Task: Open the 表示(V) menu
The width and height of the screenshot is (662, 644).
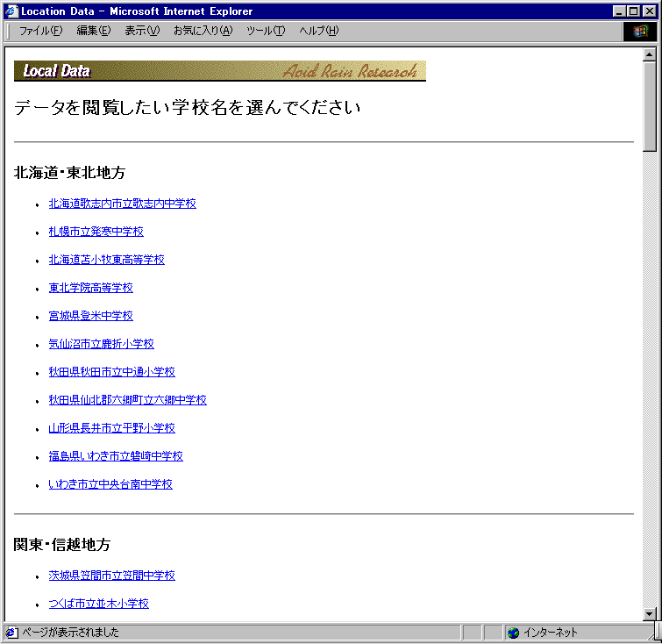Action: click(x=142, y=31)
